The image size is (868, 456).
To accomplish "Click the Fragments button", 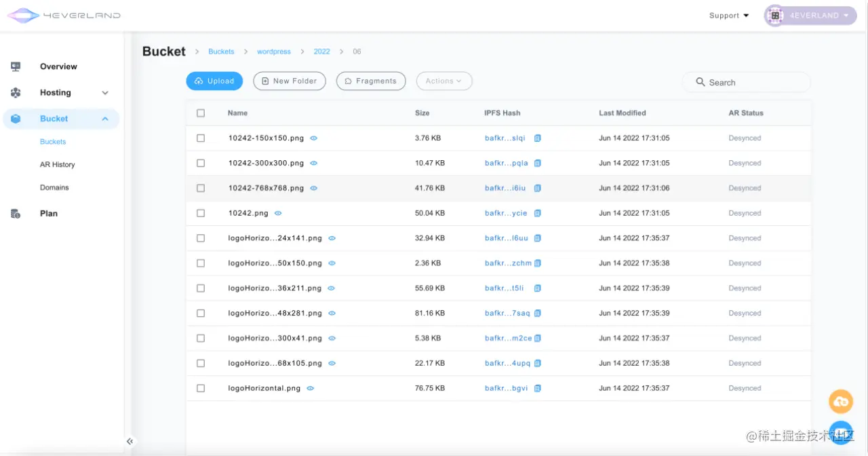I will click(x=371, y=81).
